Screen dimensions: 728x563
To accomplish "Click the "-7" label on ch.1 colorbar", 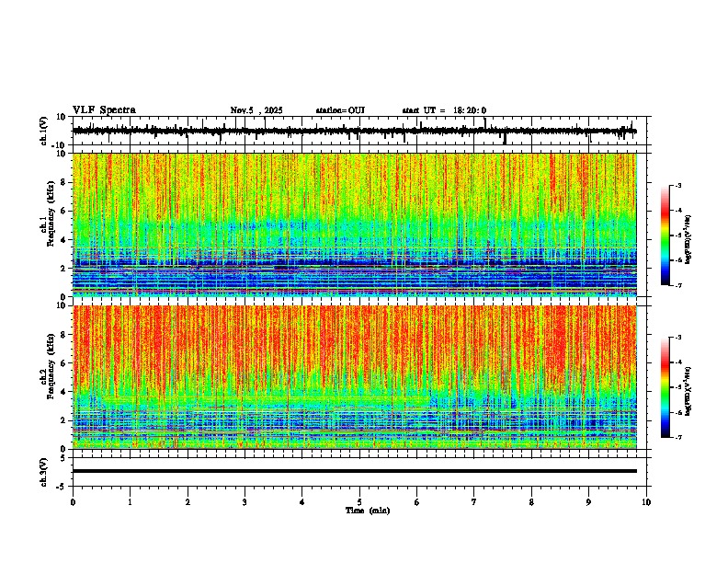I will 678,285.
